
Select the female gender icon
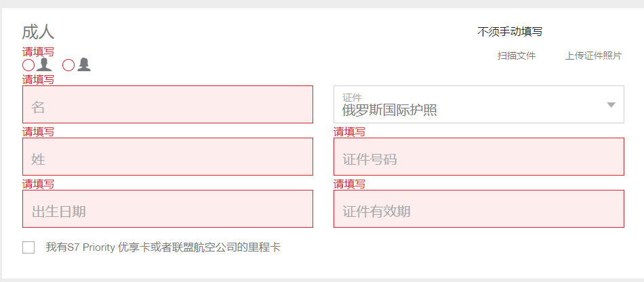[84, 65]
